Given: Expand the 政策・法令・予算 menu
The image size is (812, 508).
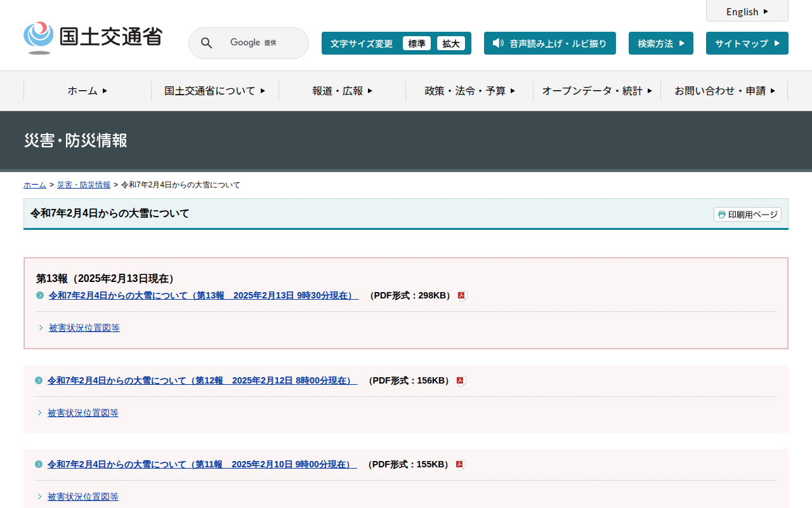Looking at the screenshot, I should tap(469, 91).
